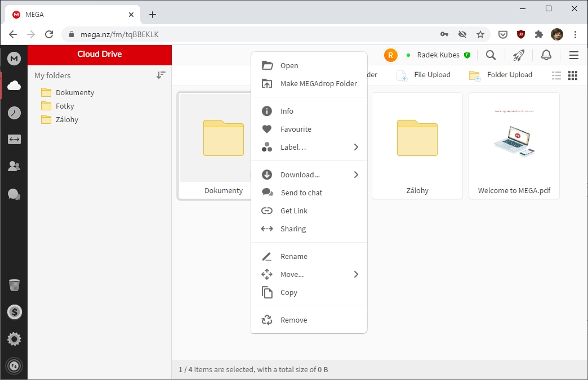The width and height of the screenshot is (588, 380).
Task: Click the crossed-out eye icon in address bar
Action: 462,34
